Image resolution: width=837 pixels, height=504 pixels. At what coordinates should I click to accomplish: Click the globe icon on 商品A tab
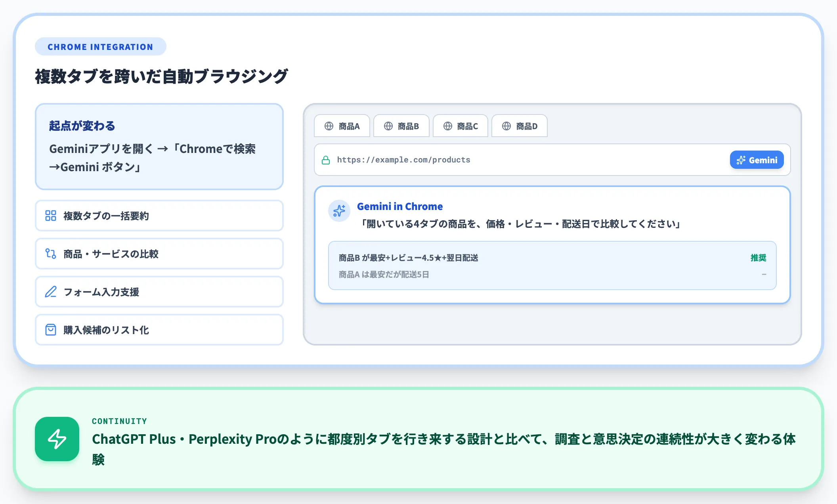[x=329, y=126]
